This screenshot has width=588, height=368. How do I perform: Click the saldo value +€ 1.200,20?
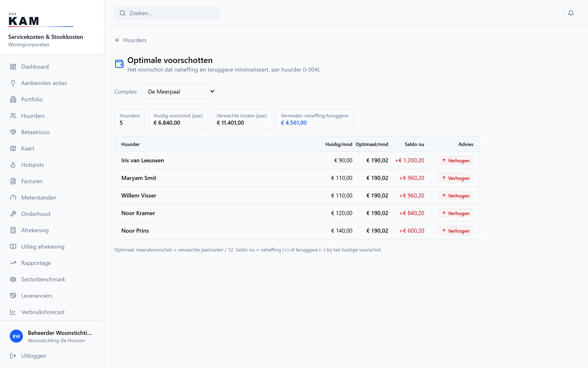pyautogui.click(x=410, y=160)
